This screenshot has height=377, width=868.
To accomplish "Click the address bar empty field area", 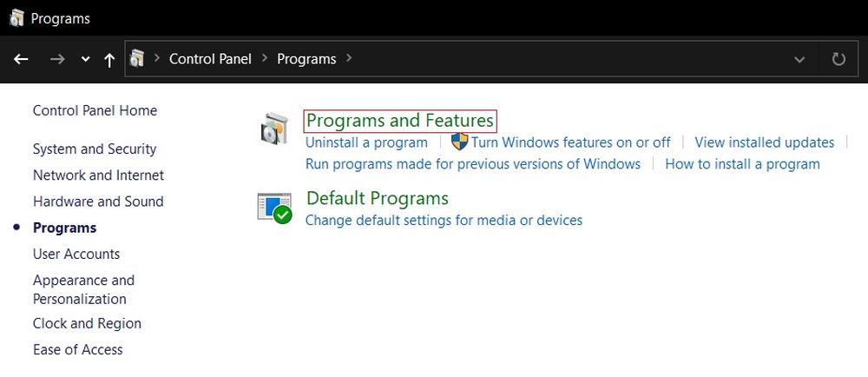I will click(x=570, y=59).
